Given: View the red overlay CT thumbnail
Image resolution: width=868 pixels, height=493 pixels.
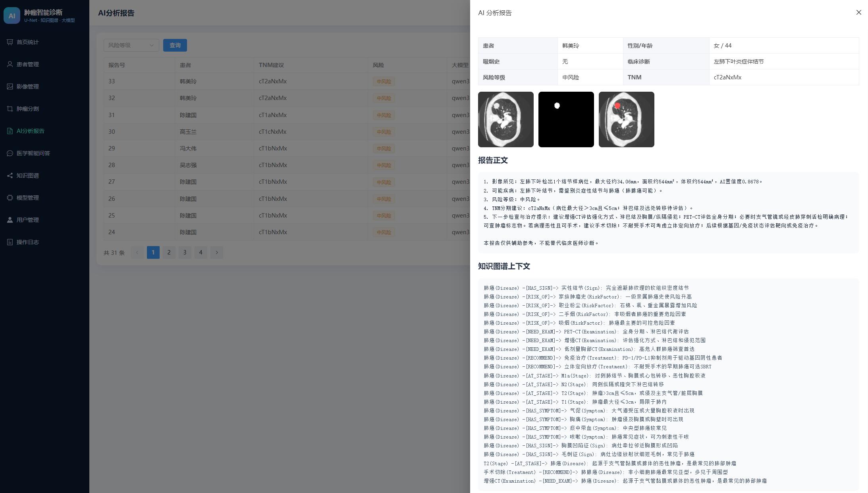Looking at the screenshot, I should 627,119.
